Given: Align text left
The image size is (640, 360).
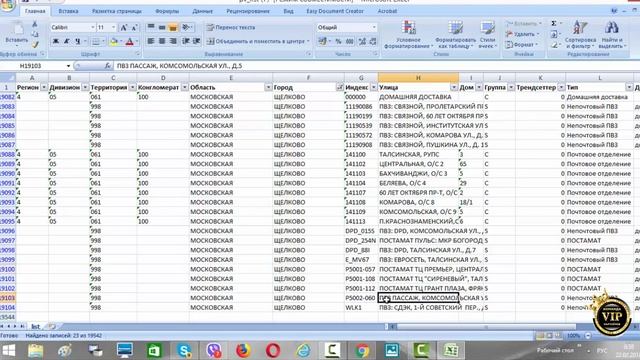Looking at the screenshot, I should (x=151, y=41).
